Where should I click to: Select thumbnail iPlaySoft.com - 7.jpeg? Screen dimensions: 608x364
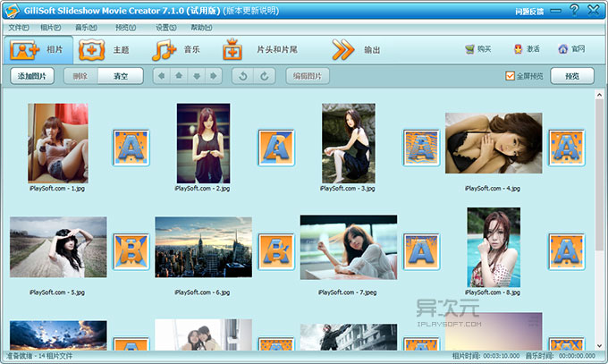click(348, 247)
